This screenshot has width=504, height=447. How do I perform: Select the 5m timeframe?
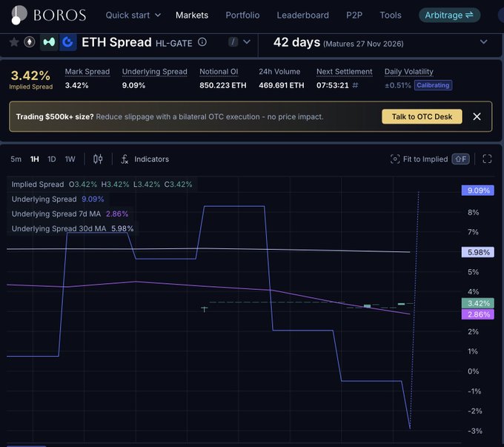[x=16, y=159]
